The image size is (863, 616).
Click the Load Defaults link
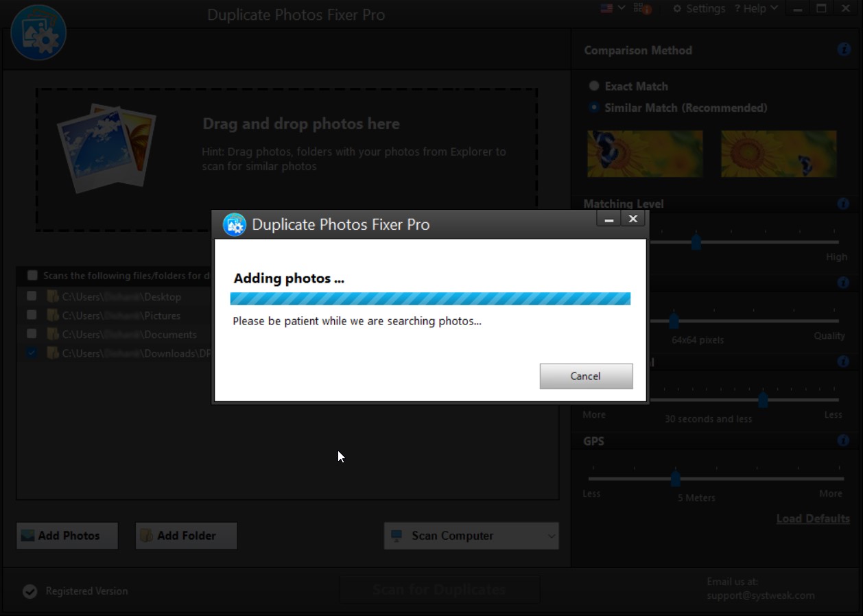tap(812, 519)
